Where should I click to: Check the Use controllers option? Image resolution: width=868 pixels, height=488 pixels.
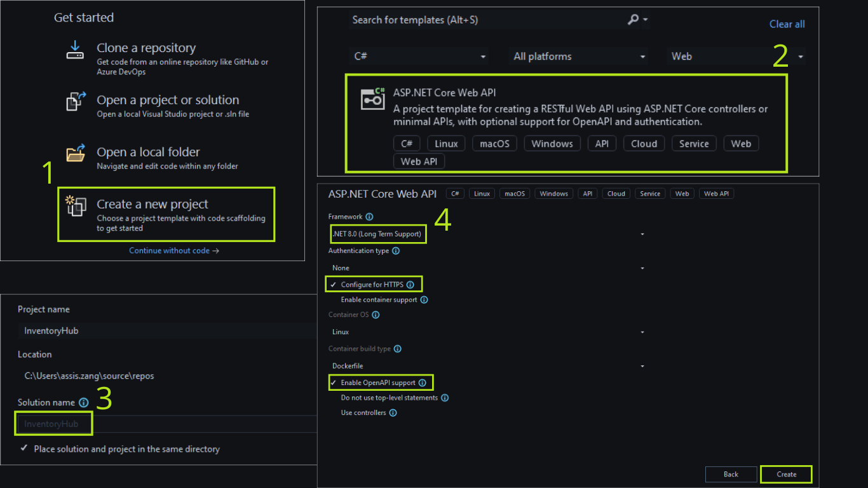[334, 413]
